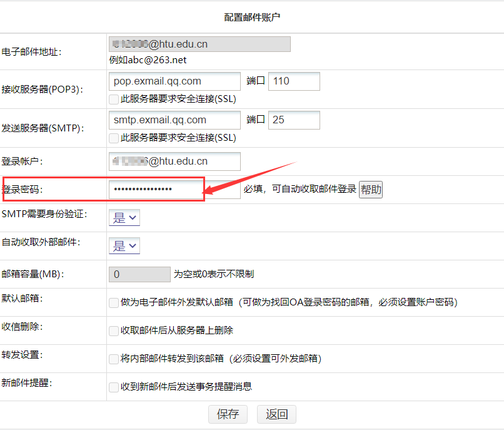Click the 配置邮件账户 form heading
This screenshot has width=504, height=430.
pyautogui.click(x=252, y=18)
